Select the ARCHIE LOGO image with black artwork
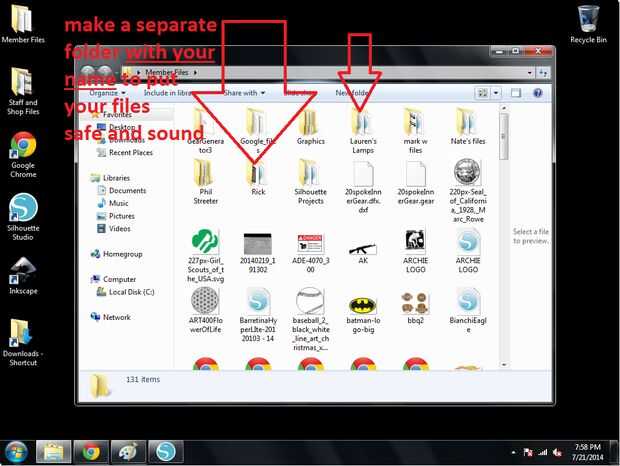The height and width of the screenshot is (466, 620). 415,251
